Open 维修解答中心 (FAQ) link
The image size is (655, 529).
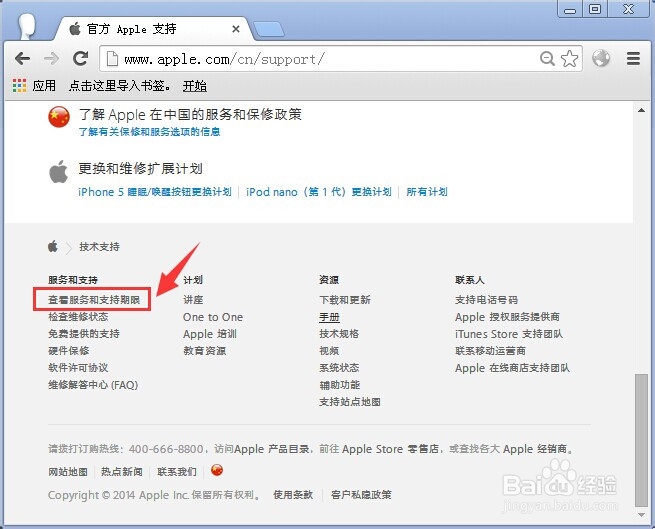93,385
